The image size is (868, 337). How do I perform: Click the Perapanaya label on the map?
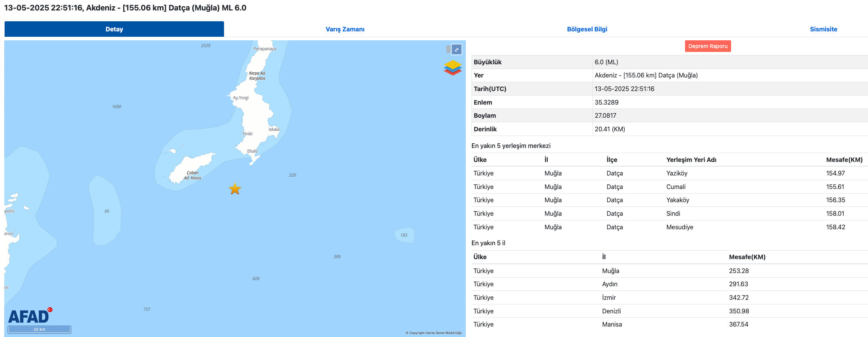click(x=265, y=49)
